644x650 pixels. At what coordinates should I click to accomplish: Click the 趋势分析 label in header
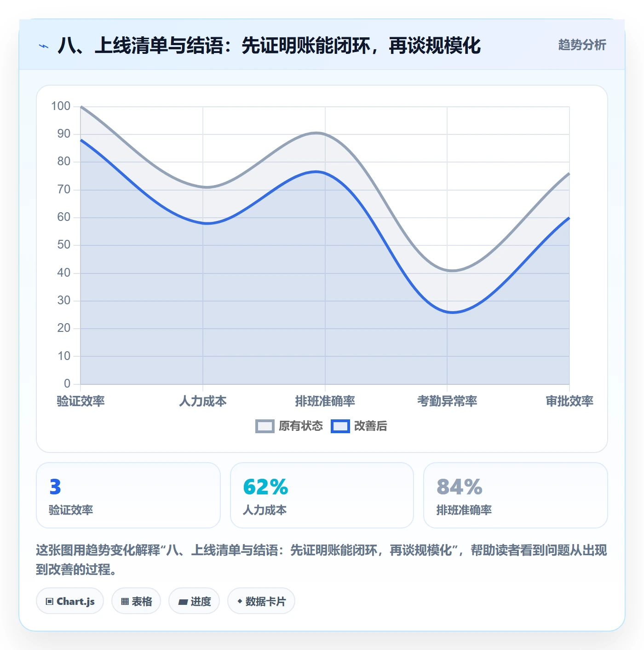tap(582, 45)
